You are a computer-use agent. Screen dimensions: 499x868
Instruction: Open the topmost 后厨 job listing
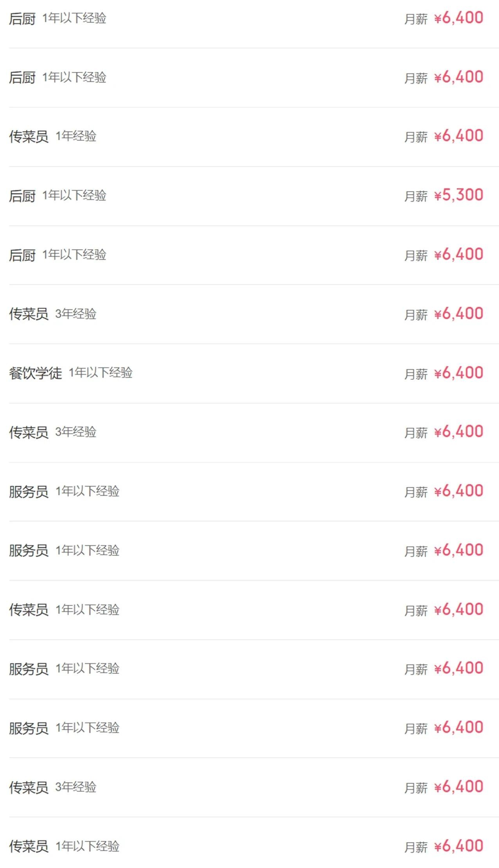click(22, 18)
